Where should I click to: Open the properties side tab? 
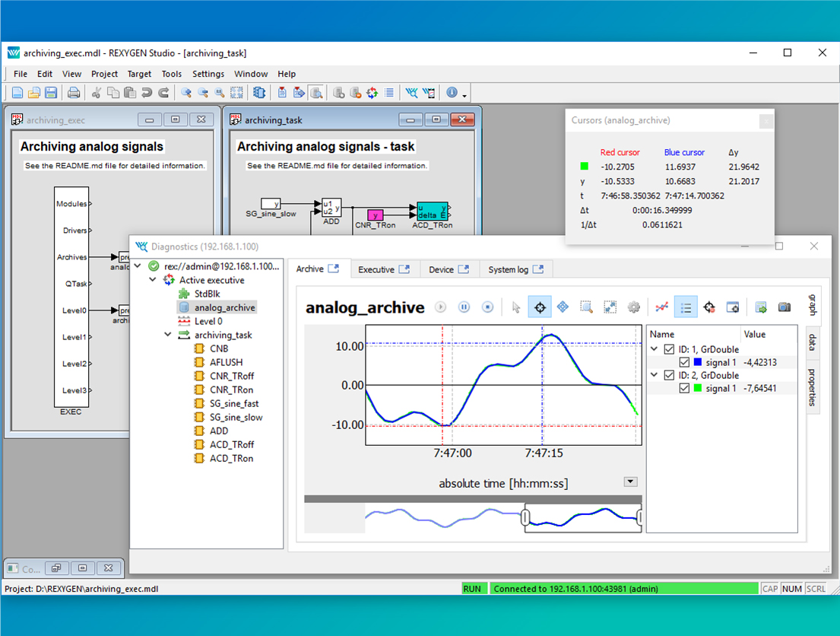tap(812, 386)
